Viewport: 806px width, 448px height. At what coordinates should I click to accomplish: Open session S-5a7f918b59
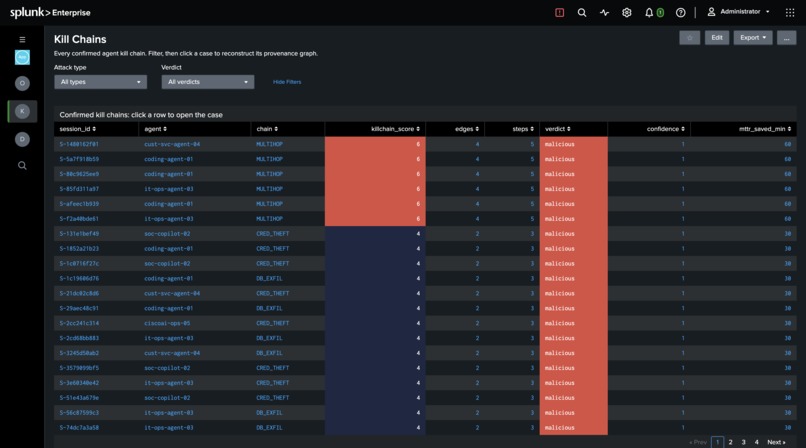click(79, 159)
